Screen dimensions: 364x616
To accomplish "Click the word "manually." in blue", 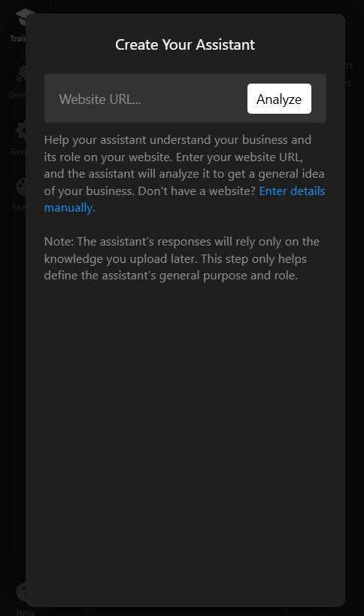I will coord(69,208).
